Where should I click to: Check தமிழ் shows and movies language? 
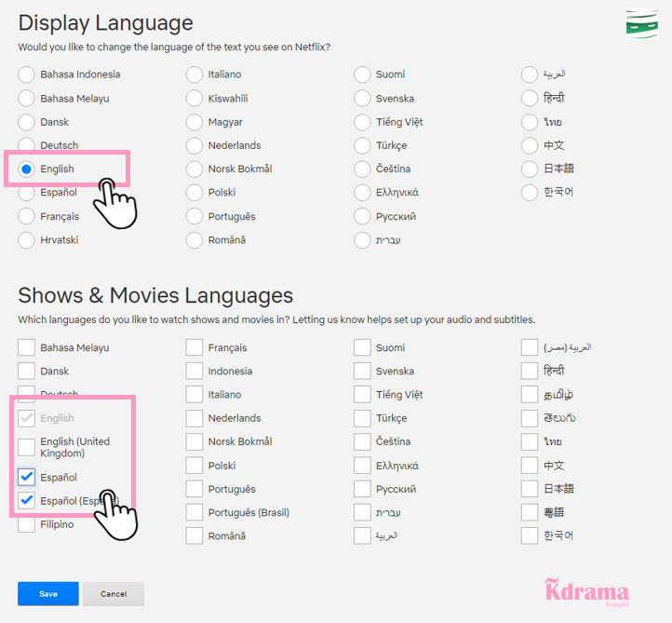(x=530, y=395)
